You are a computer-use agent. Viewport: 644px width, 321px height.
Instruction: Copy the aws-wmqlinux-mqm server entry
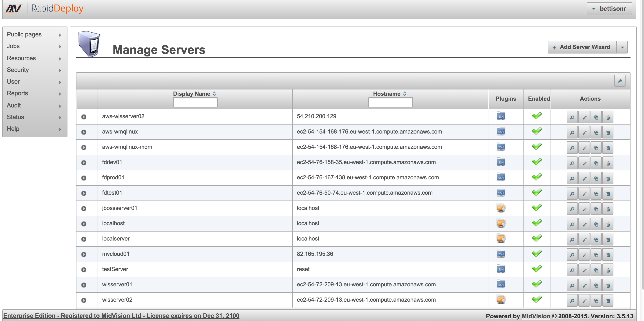[596, 147]
